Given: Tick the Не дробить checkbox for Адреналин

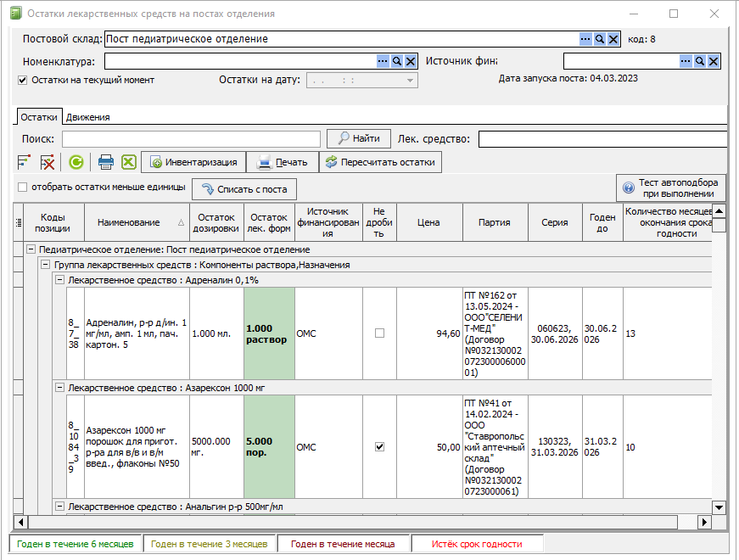Looking at the screenshot, I should coord(379,333).
